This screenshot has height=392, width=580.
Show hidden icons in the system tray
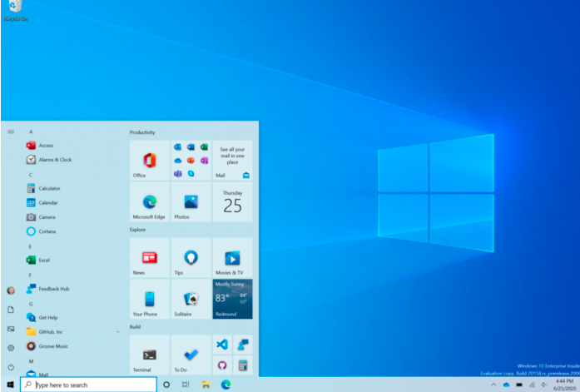493,385
